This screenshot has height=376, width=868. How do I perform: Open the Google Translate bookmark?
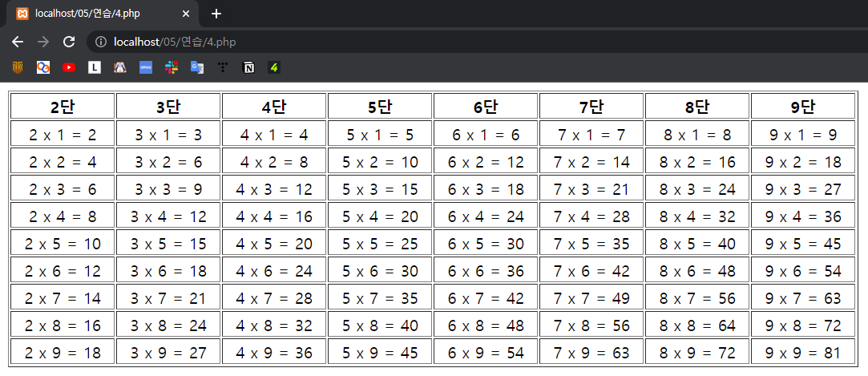pos(197,67)
